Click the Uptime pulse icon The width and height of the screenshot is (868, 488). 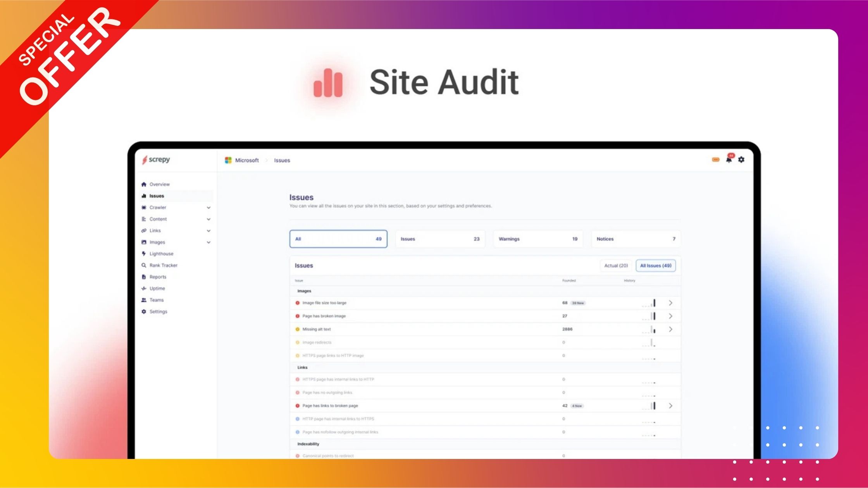(144, 289)
